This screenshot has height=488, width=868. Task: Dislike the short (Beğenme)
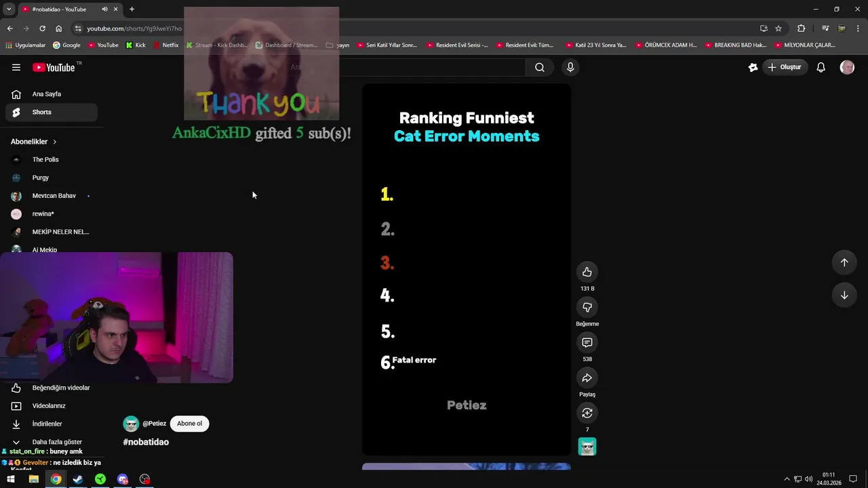tap(587, 307)
